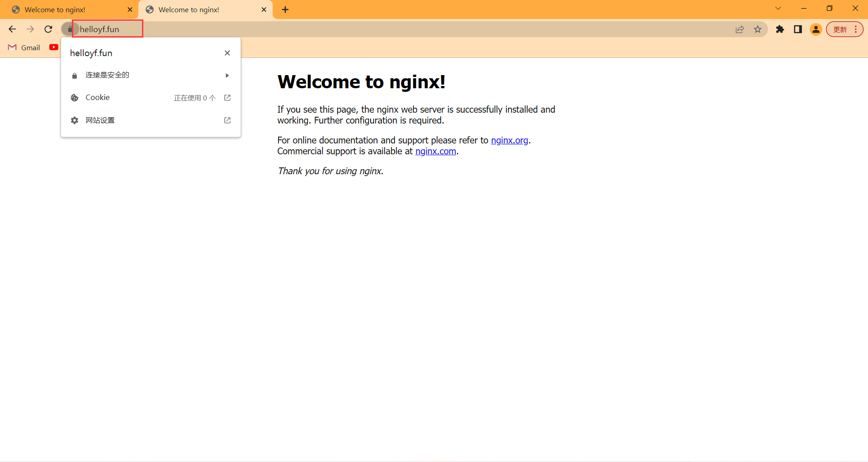This screenshot has height=462, width=868.
Task: Restore down the browser window
Action: click(830, 8)
